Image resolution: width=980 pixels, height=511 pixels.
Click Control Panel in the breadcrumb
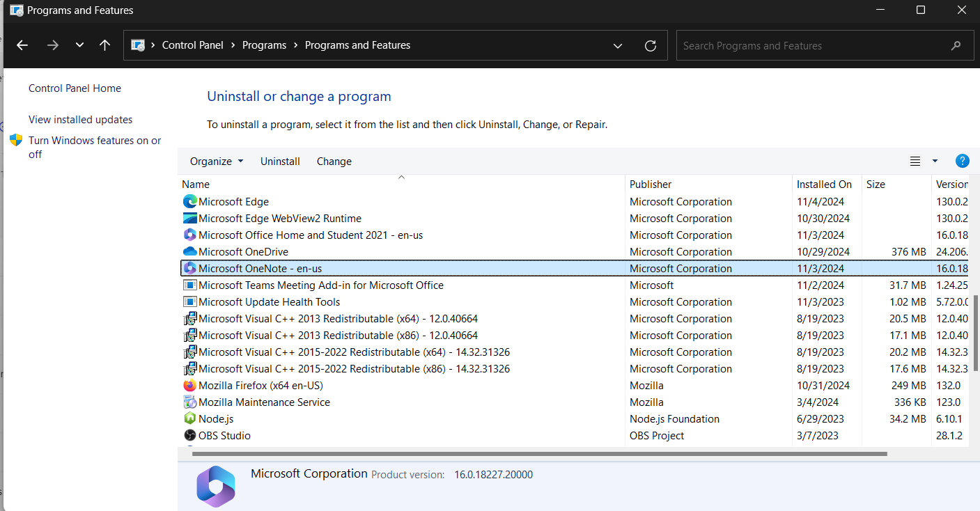click(193, 45)
